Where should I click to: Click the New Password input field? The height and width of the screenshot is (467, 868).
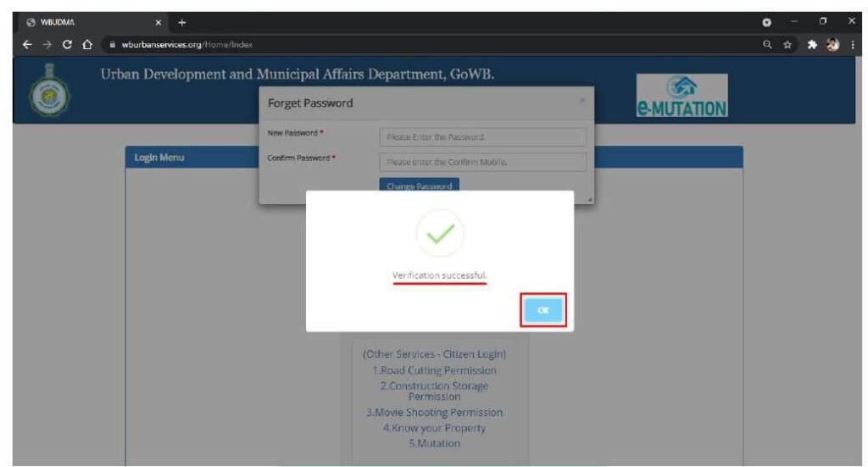(x=482, y=136)
